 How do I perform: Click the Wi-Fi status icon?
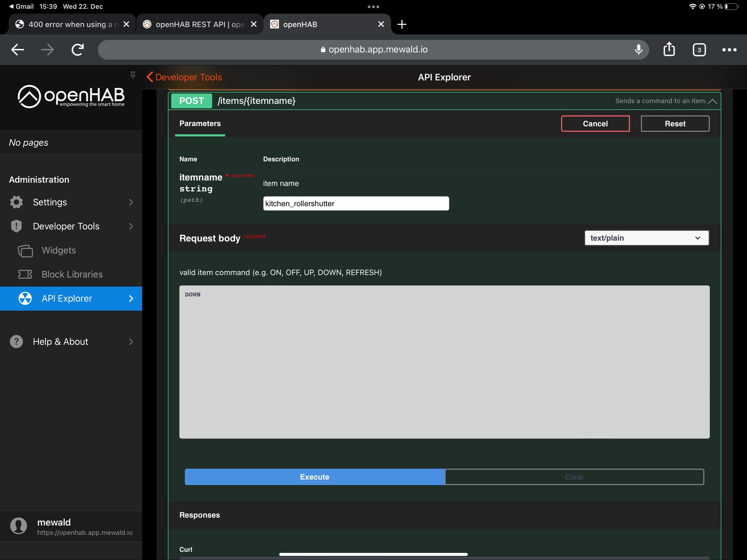(x=693, y=6)
